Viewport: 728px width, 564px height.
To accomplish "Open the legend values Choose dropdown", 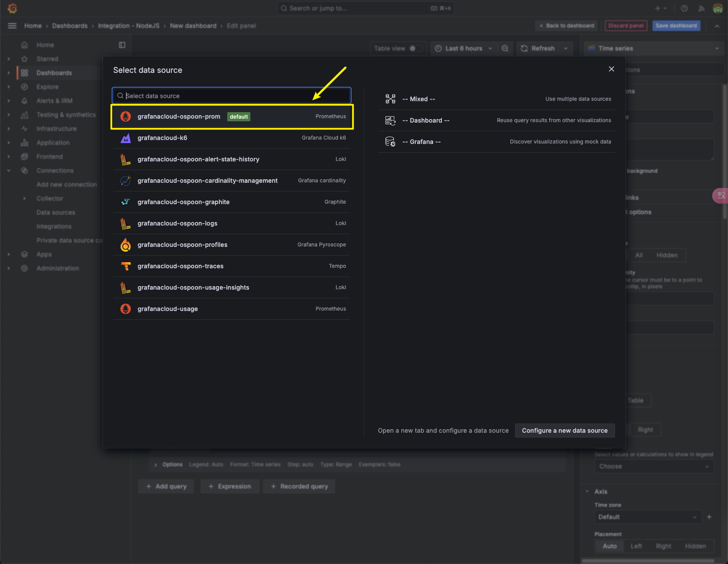I will pos(653,466).
